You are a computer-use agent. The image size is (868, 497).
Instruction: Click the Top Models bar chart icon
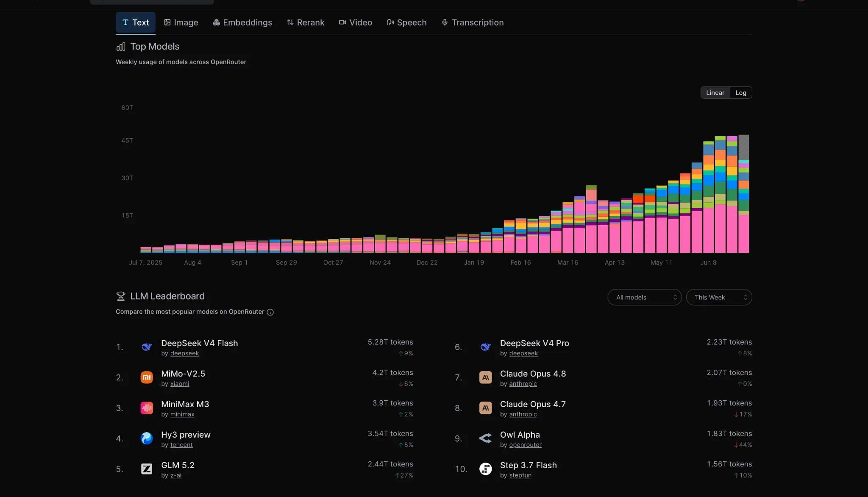(121, 47)
